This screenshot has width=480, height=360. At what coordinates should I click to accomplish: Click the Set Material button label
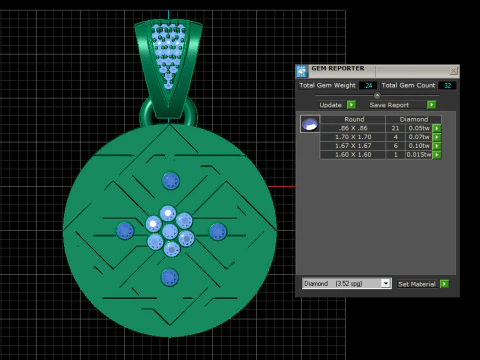tap(417, 284)
